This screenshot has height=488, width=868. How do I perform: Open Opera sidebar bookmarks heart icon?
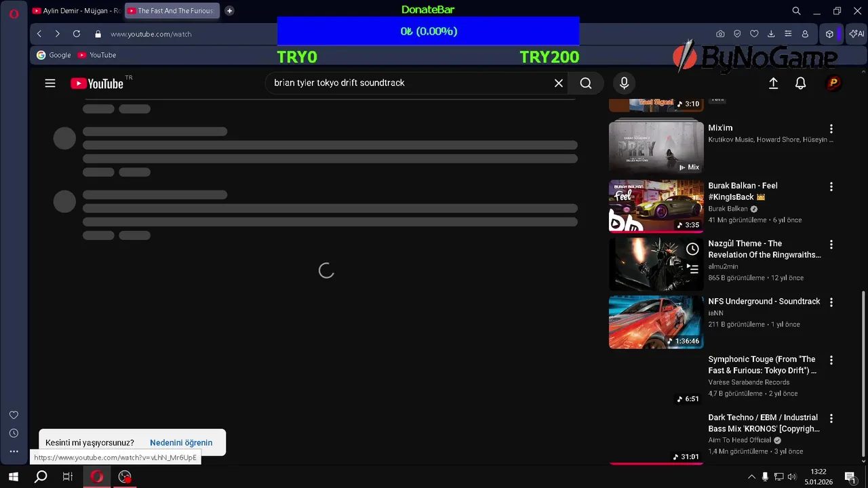click(14, 415)
